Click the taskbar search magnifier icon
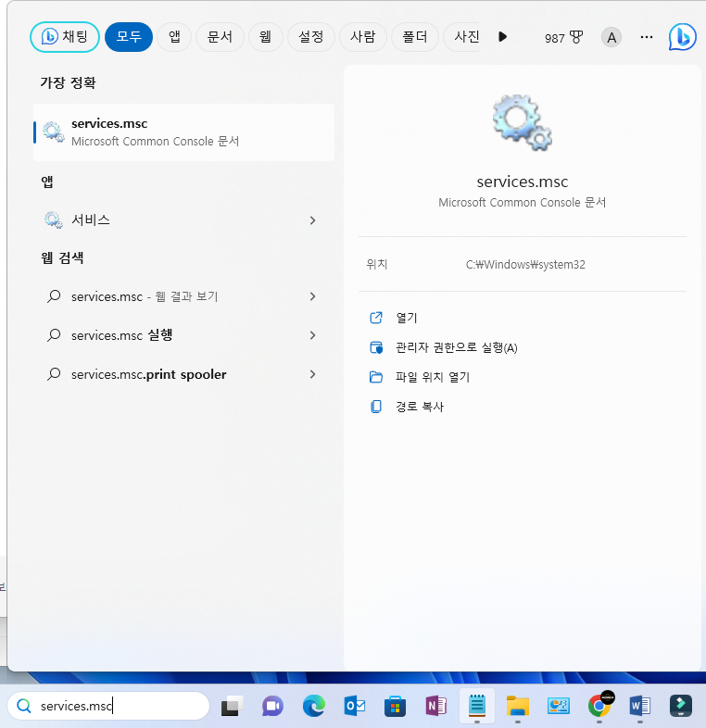Viewport: 706px width, 728px height. [x=24, y=706]
